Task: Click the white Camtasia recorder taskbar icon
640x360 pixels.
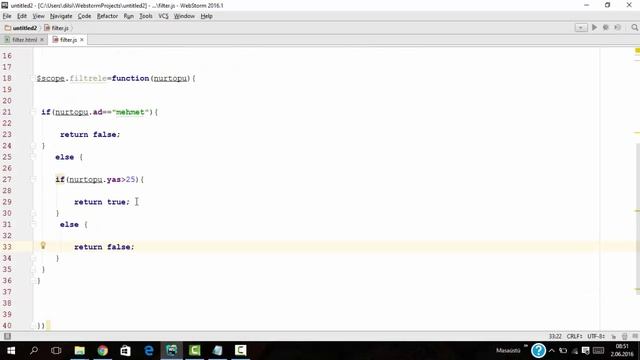Action: coord(241,351)
